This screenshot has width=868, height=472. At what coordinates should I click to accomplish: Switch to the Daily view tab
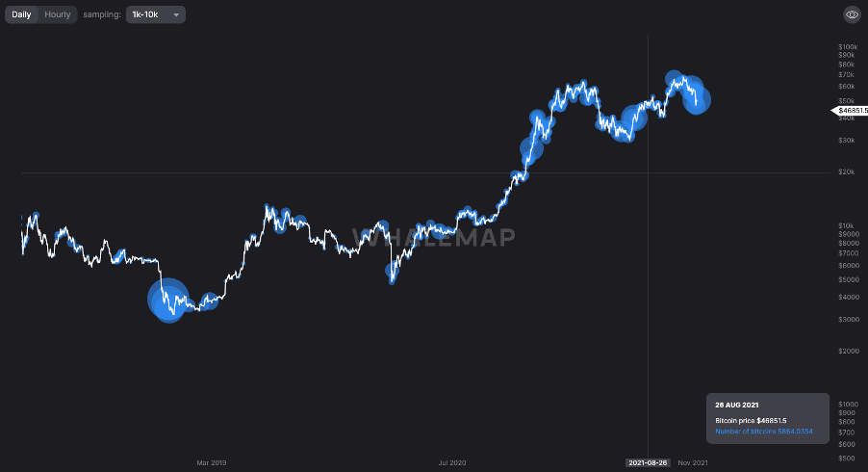21,14
